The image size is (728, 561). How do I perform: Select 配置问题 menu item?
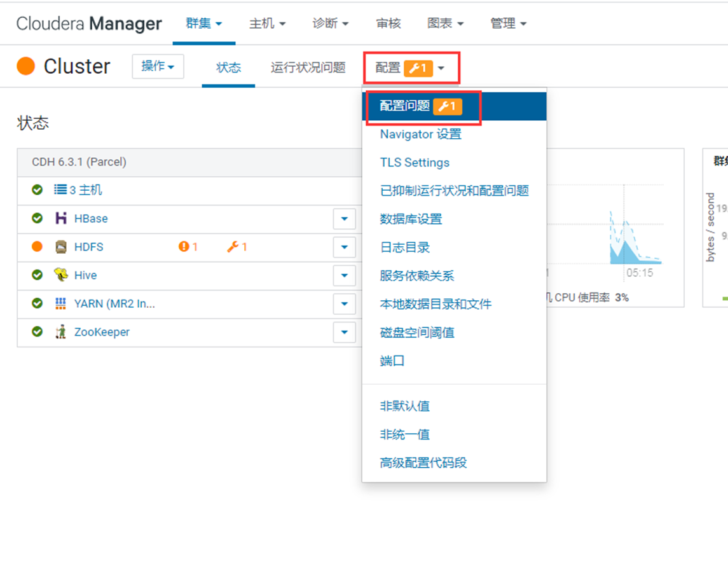pyautogui.click(x=454, y=106)
